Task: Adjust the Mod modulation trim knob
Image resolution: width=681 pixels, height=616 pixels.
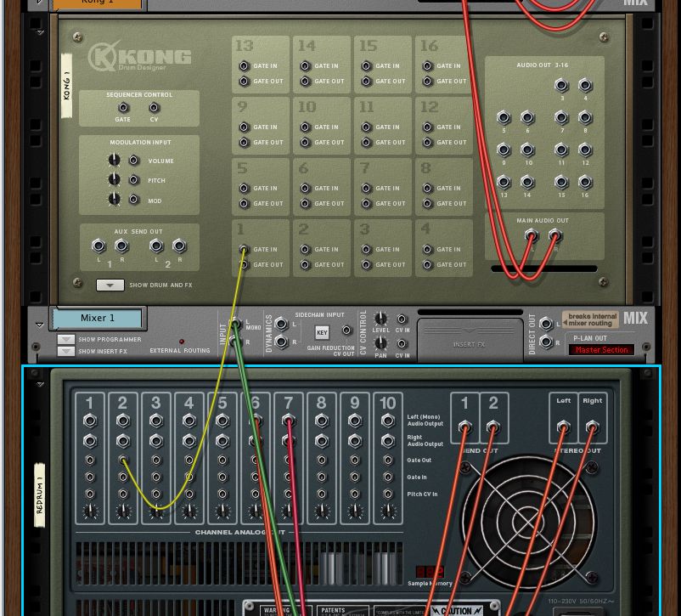Action: click(x=114, y=199)
